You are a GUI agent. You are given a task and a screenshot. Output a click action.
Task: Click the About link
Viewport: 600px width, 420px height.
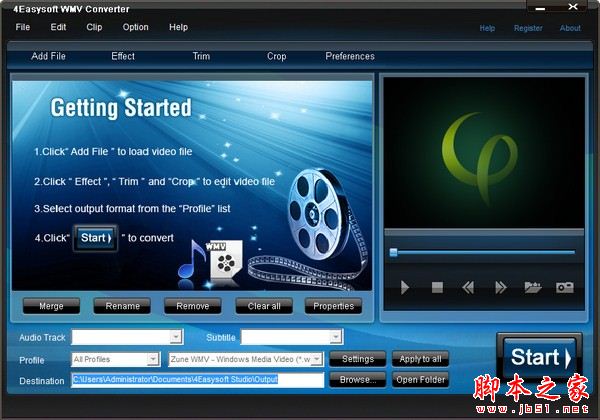570,28
